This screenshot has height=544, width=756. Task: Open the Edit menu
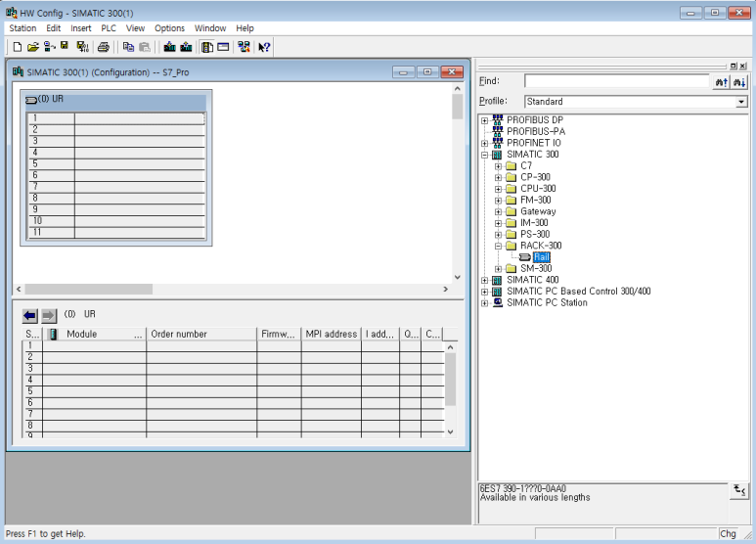pos(53,28)
